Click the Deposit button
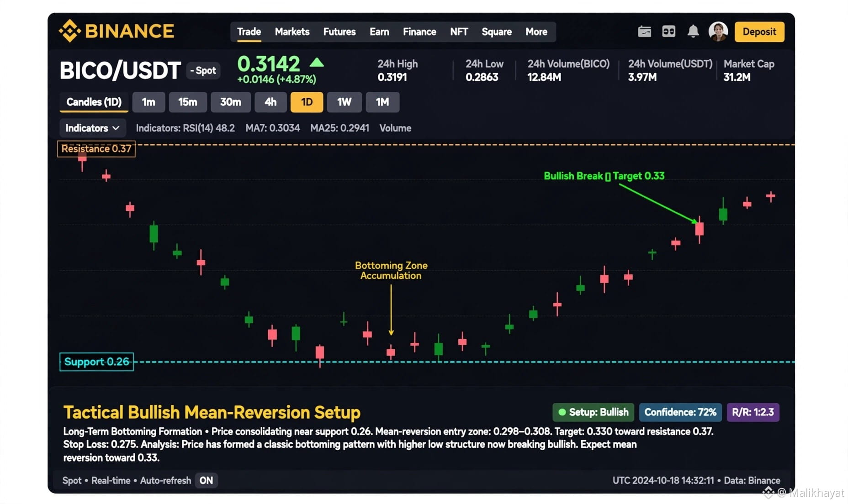 point(759,31)
